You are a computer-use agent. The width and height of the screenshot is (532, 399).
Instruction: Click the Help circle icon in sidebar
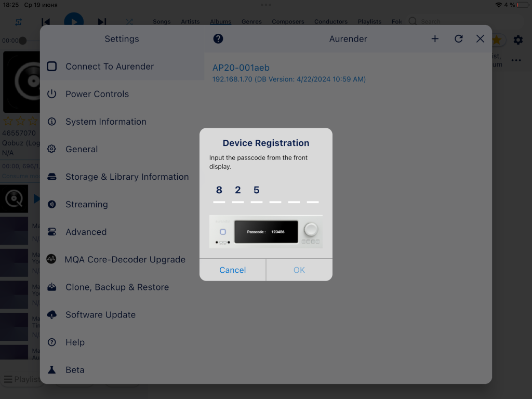click(x=51, y=342)
